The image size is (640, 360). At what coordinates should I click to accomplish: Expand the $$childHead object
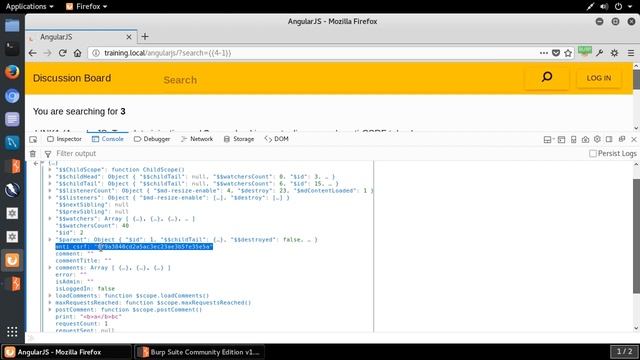tap(50, 176)
